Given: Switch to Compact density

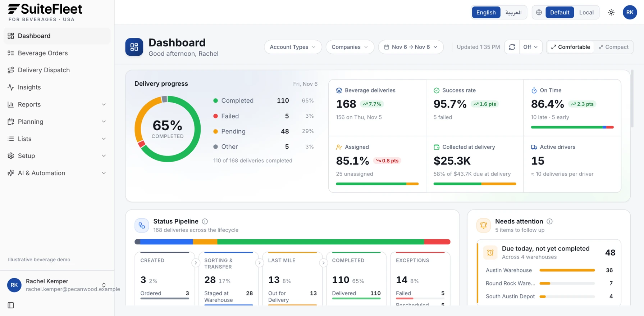Looking at the screenshot, I should click(x=613, y=47).
